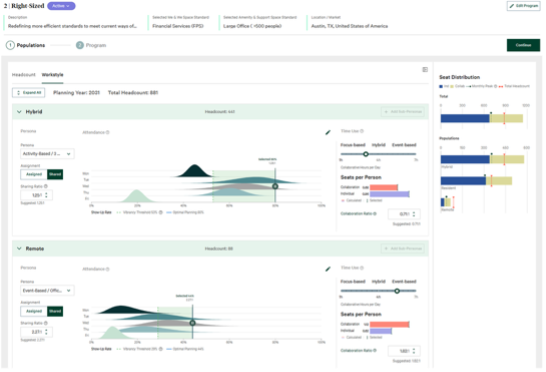The width and height of the screenshot is (546, 372).
Task: Switch to the Headcount tab
Action: coord(24,75)
